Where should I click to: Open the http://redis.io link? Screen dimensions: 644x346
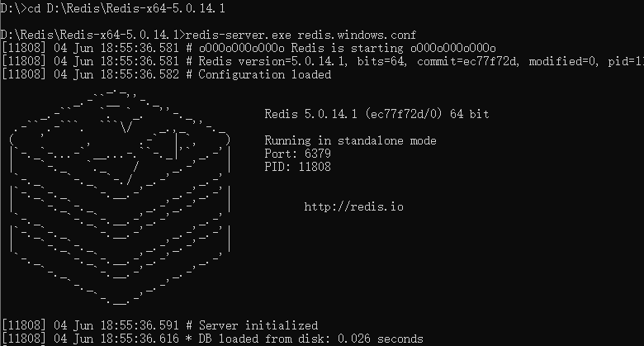[x=353, y=206]
